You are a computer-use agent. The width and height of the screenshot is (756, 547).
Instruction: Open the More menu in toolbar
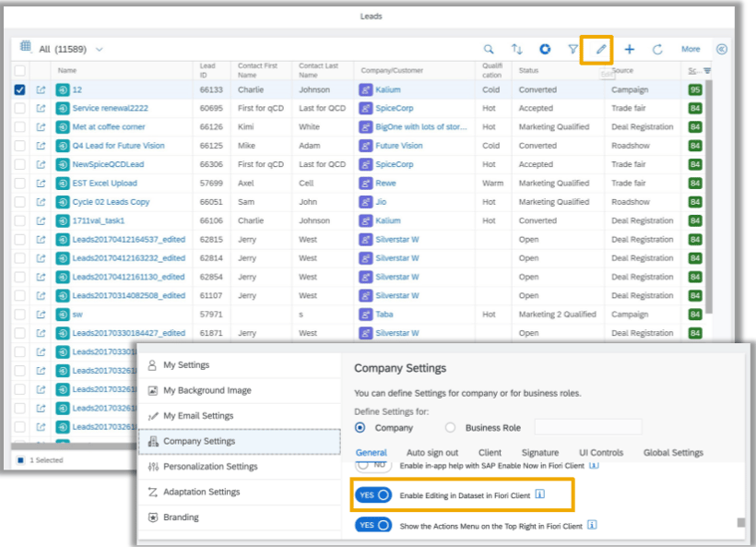(691, 49)
